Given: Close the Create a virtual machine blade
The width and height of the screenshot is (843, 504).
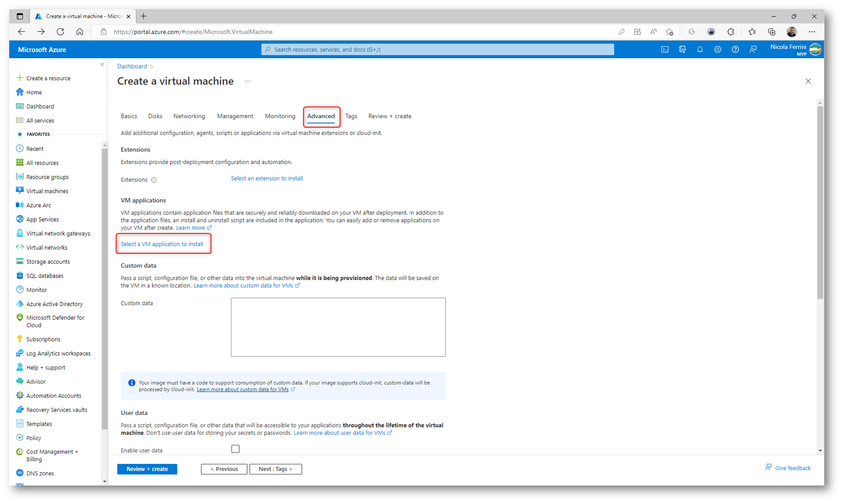Looking at the screenshot, I should [x=808, y=81].
